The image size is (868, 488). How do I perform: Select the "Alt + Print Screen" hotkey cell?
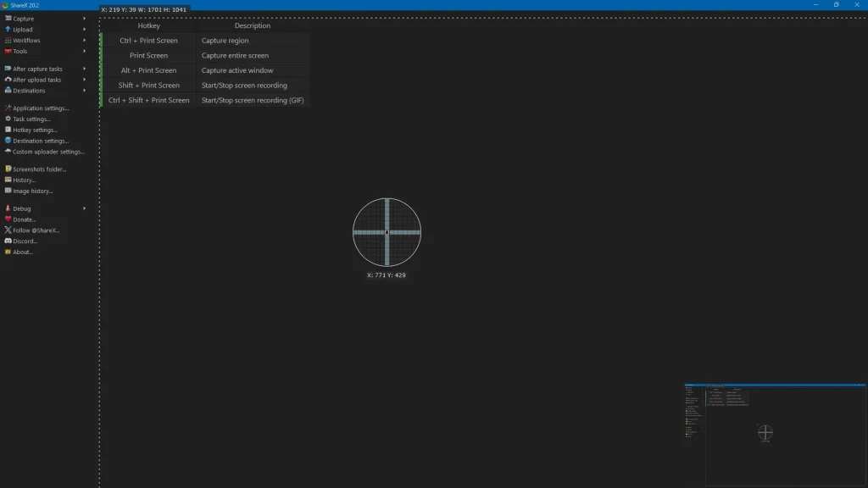(149, 70)
